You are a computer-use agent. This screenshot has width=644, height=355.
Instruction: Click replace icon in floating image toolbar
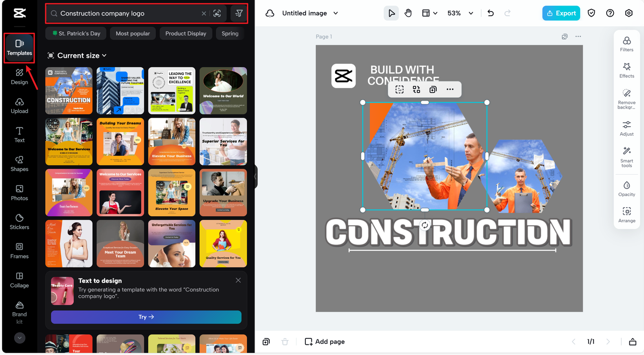417,90
